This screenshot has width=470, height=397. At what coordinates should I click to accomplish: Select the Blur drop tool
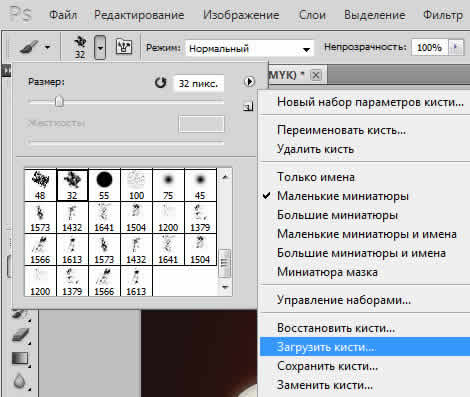point(20,381)
